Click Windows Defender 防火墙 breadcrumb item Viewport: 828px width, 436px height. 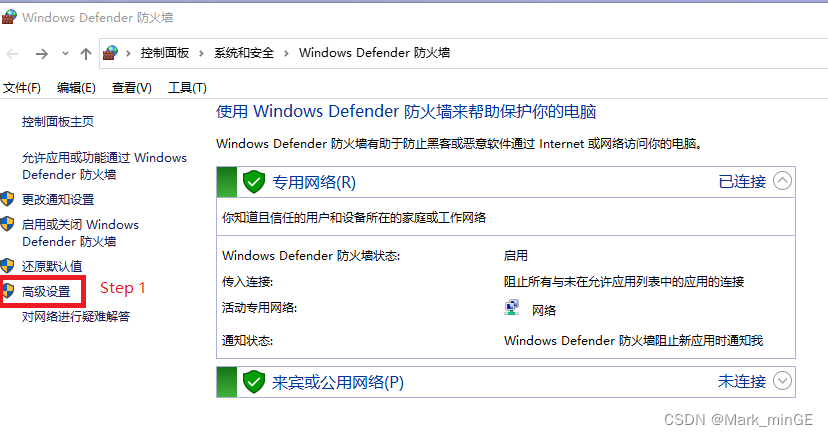(x=374, y=53)
